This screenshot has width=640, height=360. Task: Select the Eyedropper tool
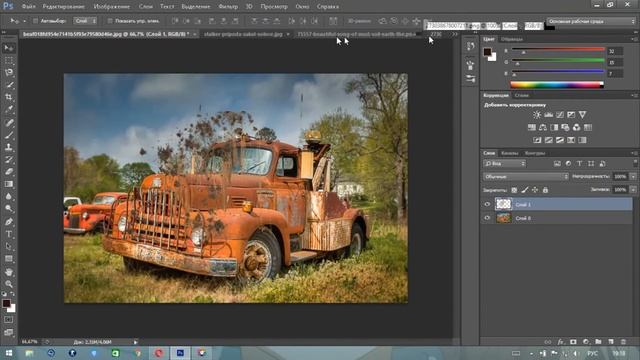tap(9, 109)
